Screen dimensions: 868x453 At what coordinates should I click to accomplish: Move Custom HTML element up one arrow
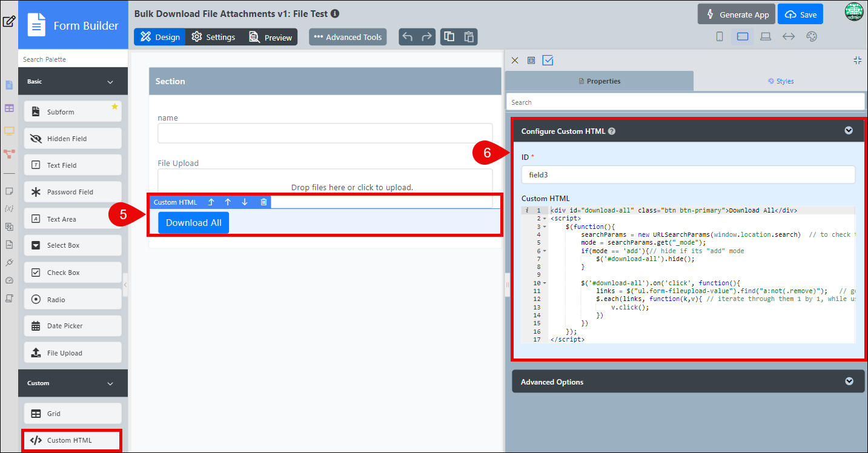tap(228, 202)
